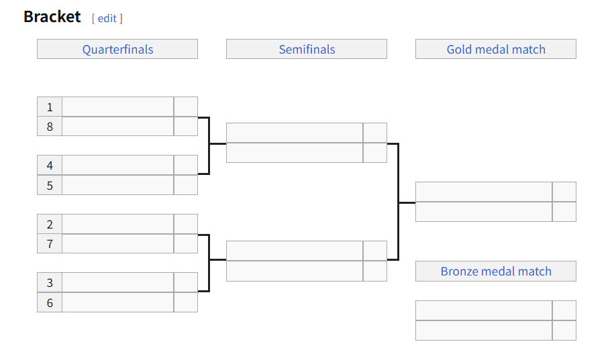Click the seed 3 team cell
This screenshot has width=612, height=364.
click(118, 282)
